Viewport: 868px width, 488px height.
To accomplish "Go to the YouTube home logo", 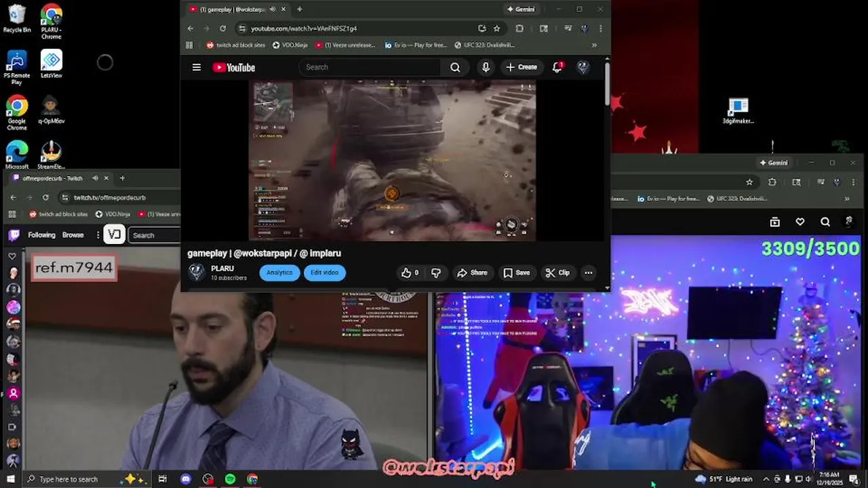I will (x=234, y=67).
